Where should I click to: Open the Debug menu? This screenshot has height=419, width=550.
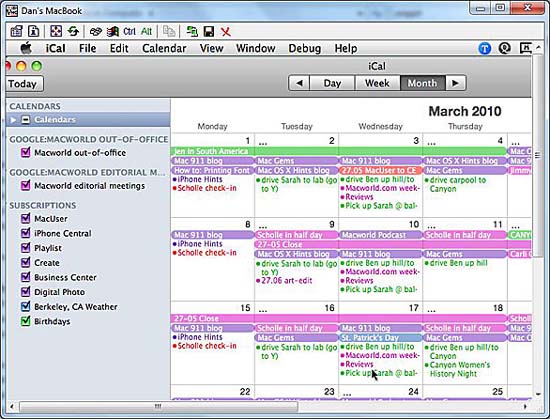coord(304,48)
